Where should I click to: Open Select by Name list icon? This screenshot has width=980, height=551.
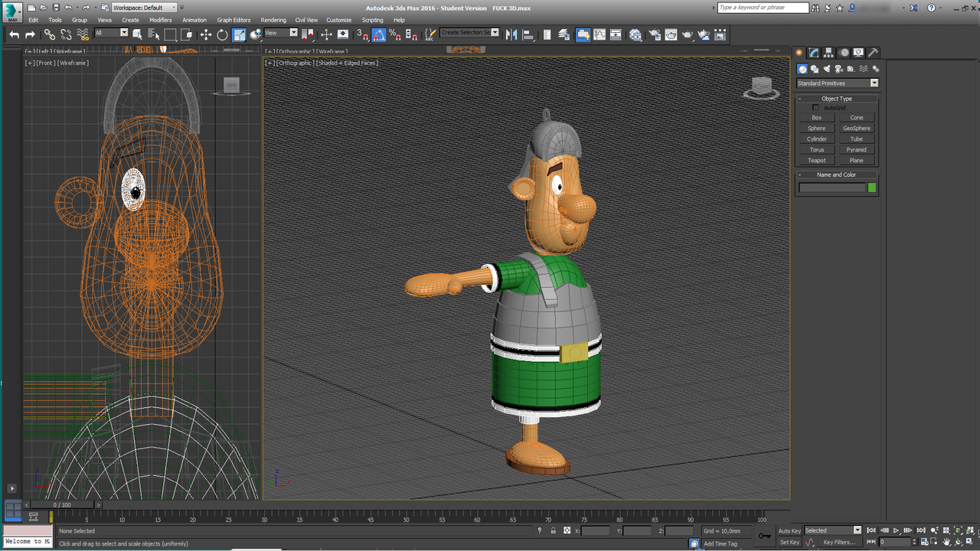tap(154, 34)
